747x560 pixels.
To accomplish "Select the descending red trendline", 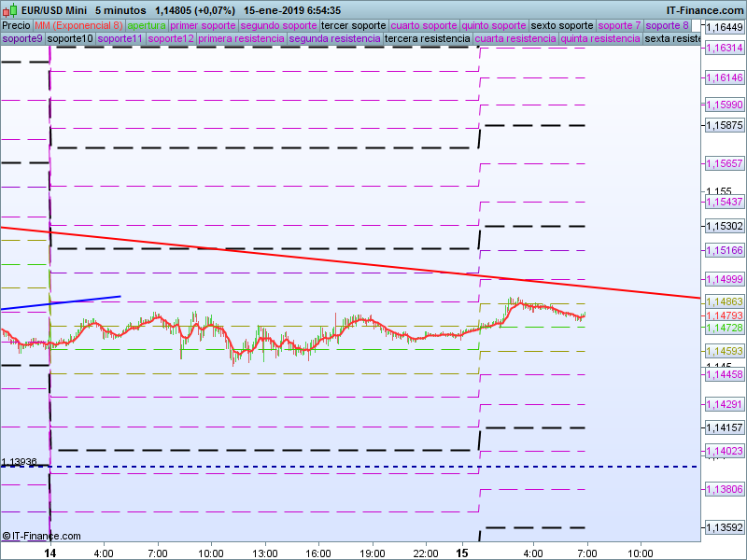I will (373, 263).
